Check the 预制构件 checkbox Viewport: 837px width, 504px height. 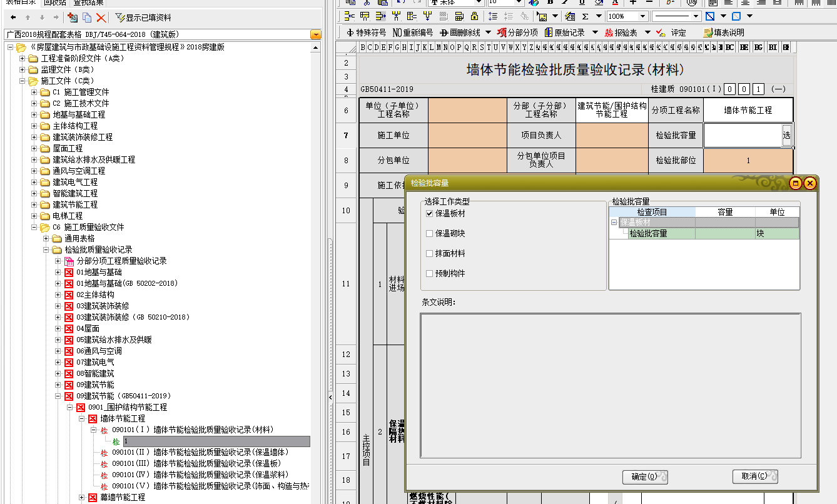[x=429, y=273]
